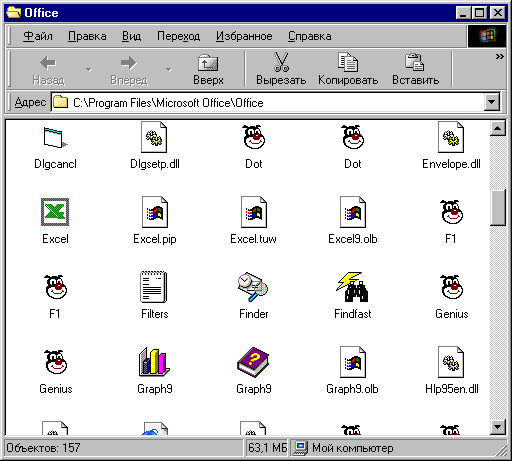Open the Справка menu

coord(310,36)
